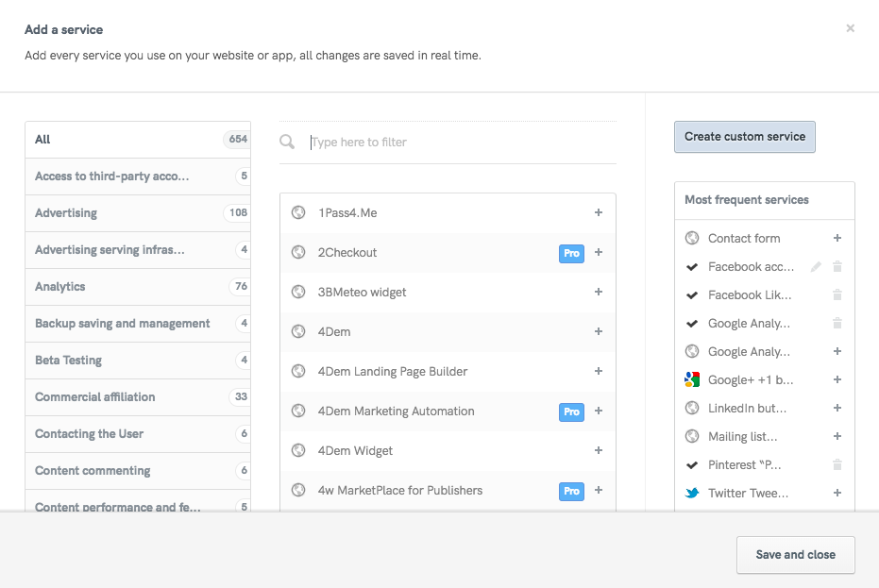Click the plus icon beside LinkedIn button
The image size is (879, 588).
837,409
